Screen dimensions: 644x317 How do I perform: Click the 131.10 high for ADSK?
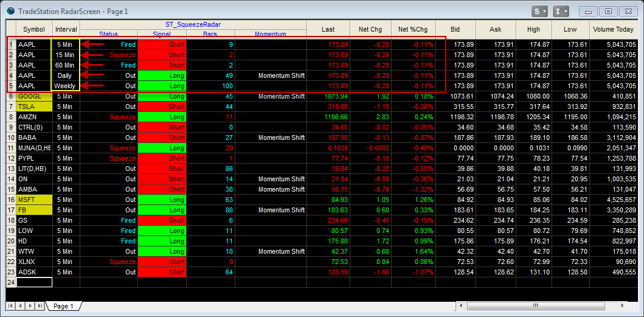click(x=533, y=272)
